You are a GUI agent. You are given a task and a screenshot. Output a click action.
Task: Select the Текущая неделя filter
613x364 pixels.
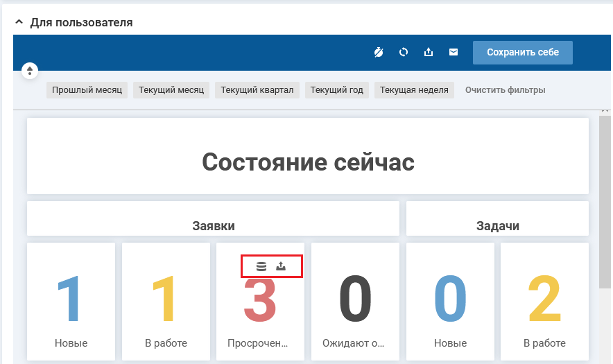(414, 90)
